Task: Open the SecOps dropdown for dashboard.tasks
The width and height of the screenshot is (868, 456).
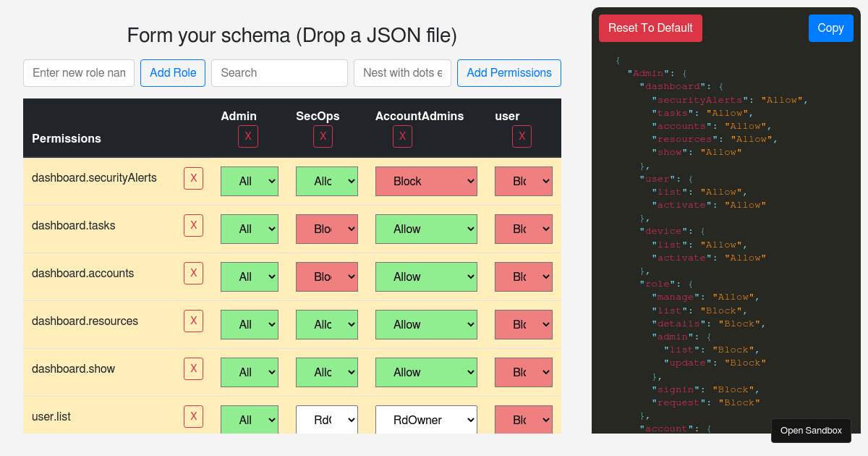Action: click(x=327, y=229)
